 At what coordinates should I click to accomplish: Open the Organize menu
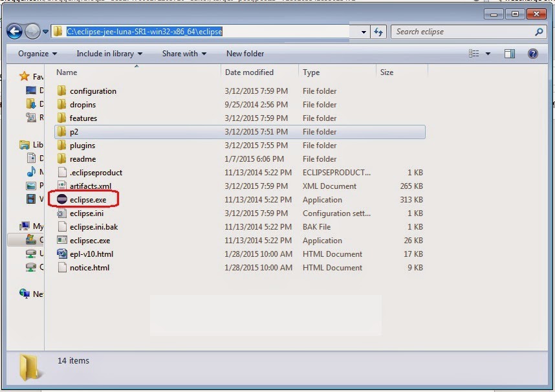click(x=38, y=54)
